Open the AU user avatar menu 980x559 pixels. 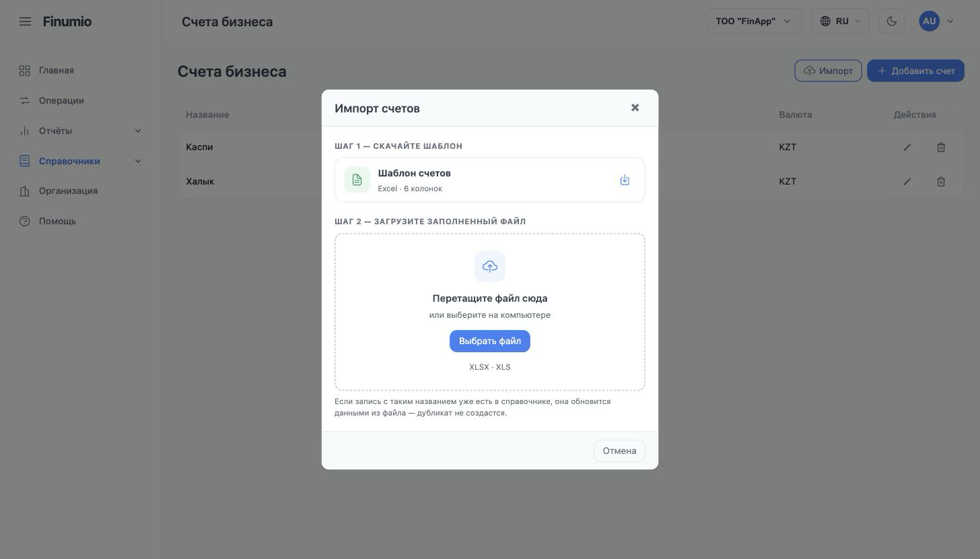(x=930, y=21)
